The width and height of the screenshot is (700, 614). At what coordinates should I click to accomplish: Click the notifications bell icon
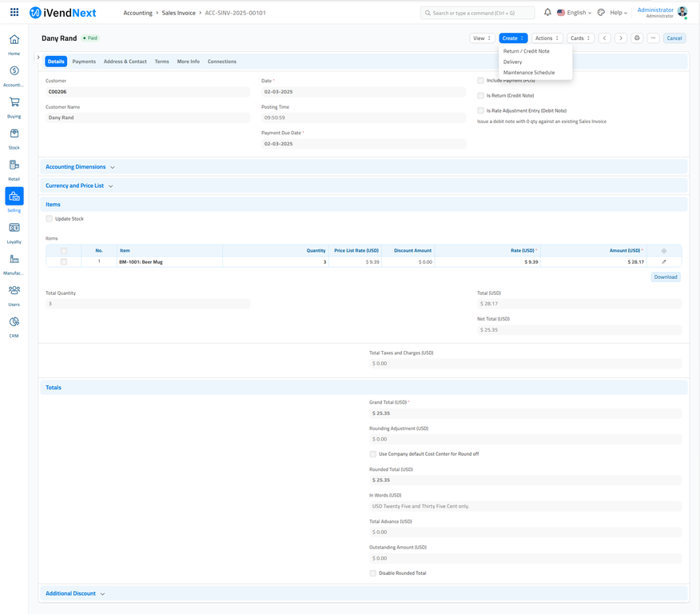(x=547, y=13)
